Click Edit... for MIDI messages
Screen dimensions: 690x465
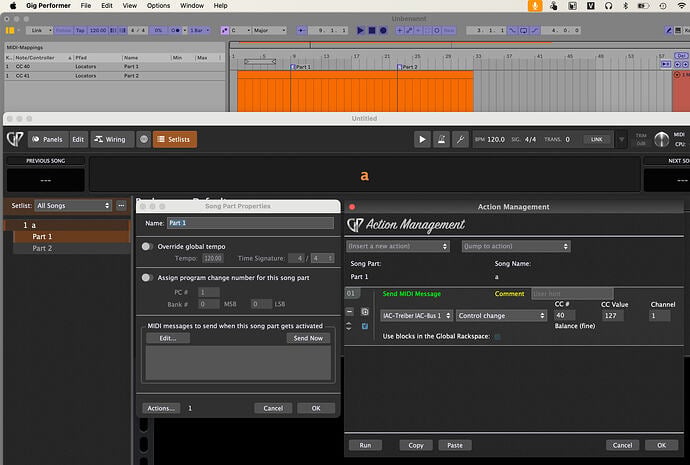(168, 338)
